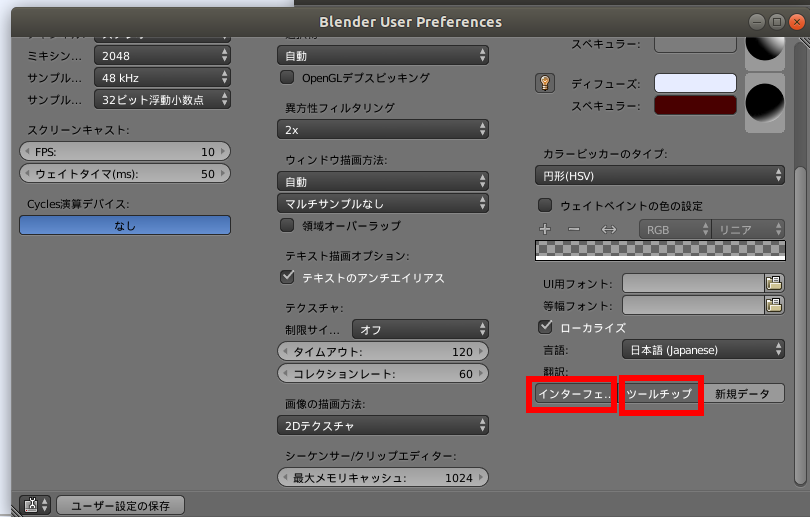Close the Blender User Preferences window
Screen dimensions: 810x517
(797, 22)
